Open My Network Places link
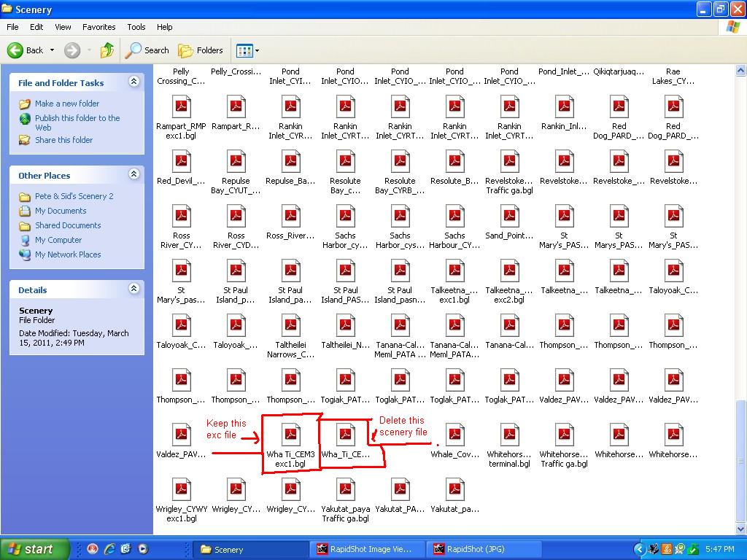This screenshot has width=747, height=560. (x=68, y=254)
